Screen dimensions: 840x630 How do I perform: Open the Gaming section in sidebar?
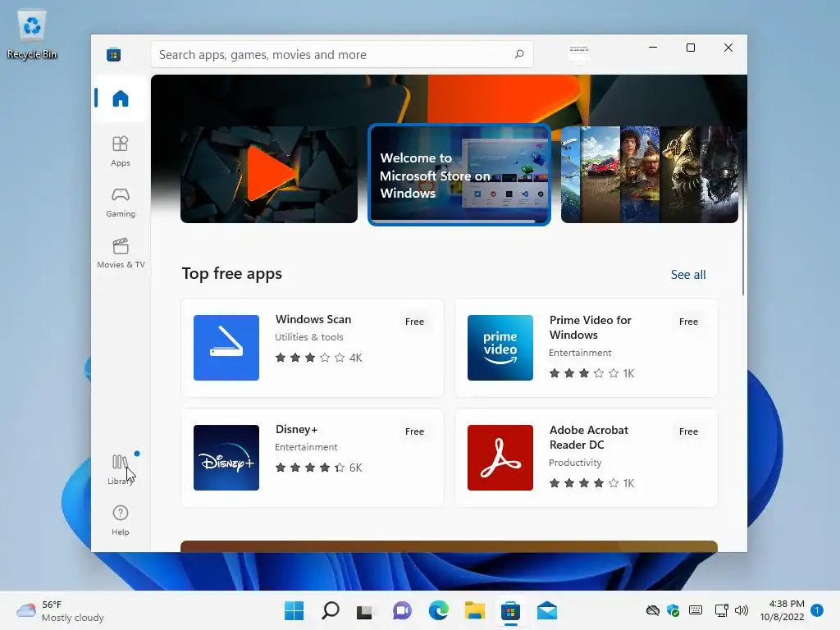pyautogui.click(x=121, y=203)
